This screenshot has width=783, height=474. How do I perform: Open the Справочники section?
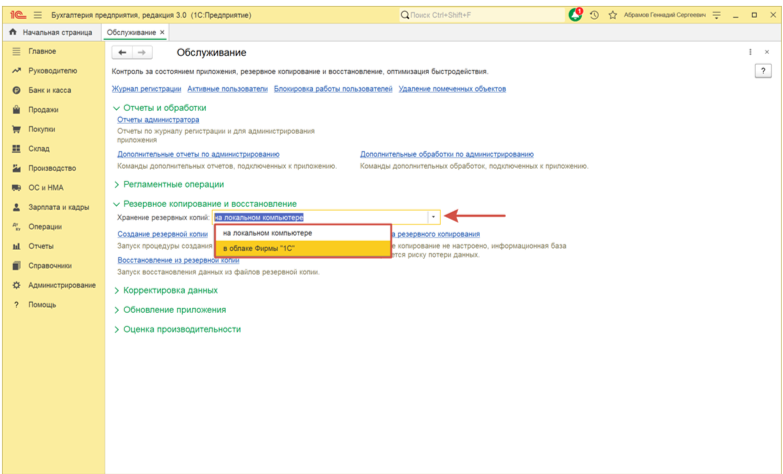(49, 265)
